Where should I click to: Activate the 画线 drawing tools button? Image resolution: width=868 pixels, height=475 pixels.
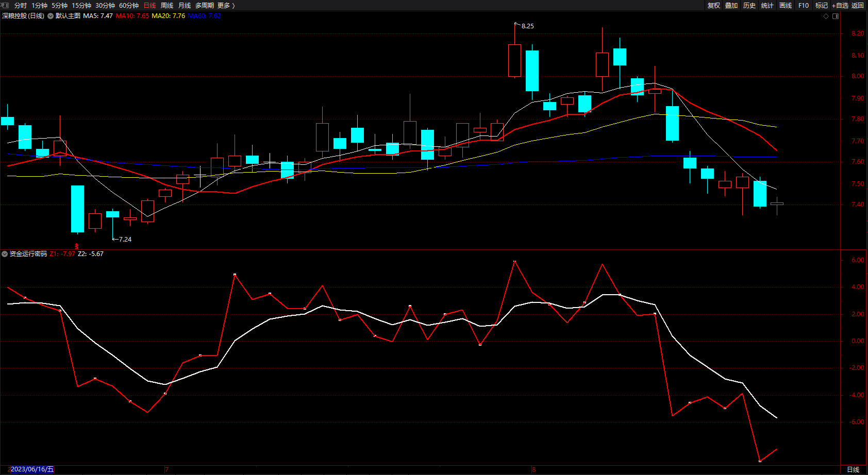(x=786, y=6)
